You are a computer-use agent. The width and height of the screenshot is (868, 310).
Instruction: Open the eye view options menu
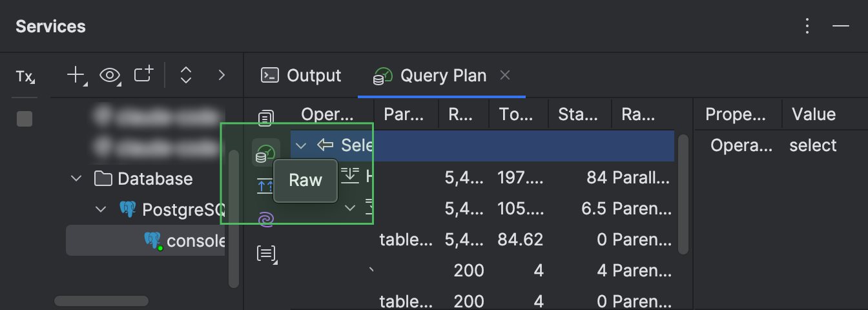tap(111, 76)
